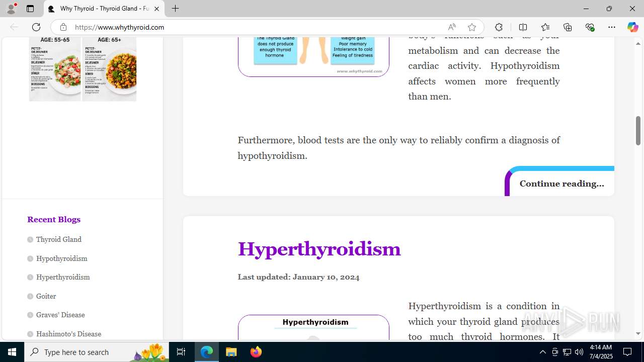Select the Why Thyroid tab

[104, 9]
